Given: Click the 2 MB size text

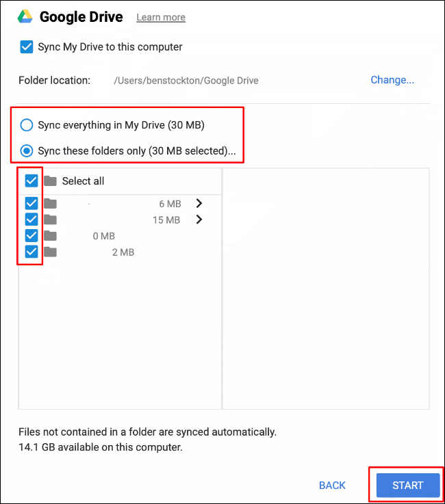Looking at the screenshot, I should (x=123, y=252).
